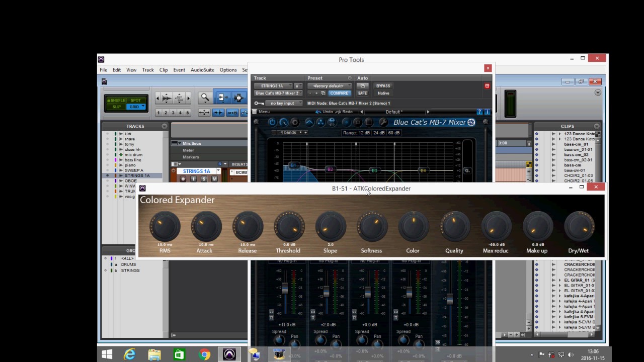This screenshot has width=644, height=362.
Task: Click the band 1 level fader at +11.0 dB
Action: [x=285, y=288]
